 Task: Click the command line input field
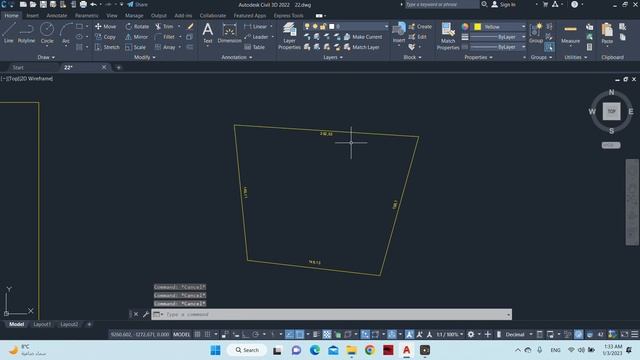(x=331, y=314)
